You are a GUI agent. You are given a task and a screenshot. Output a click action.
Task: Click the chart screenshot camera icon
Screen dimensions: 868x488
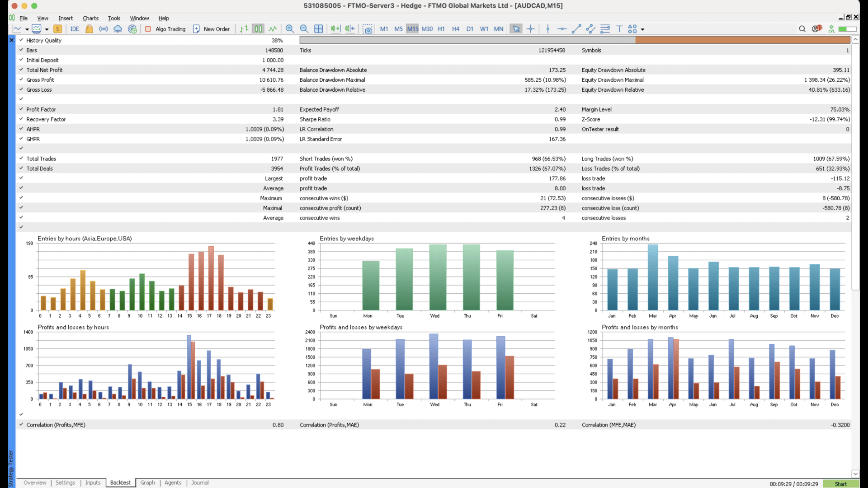tap(368, 29)
